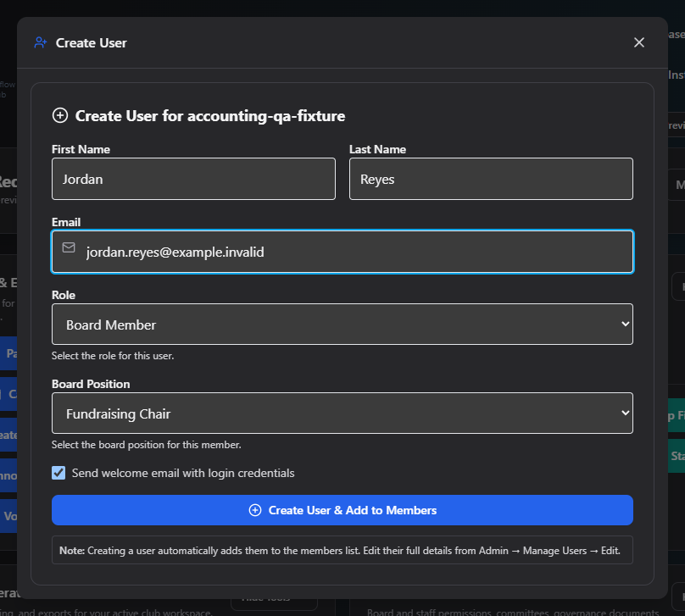The image size is (685, 616).
Task: Click the 'Select the role for this user.' hint
Action: 113,356
